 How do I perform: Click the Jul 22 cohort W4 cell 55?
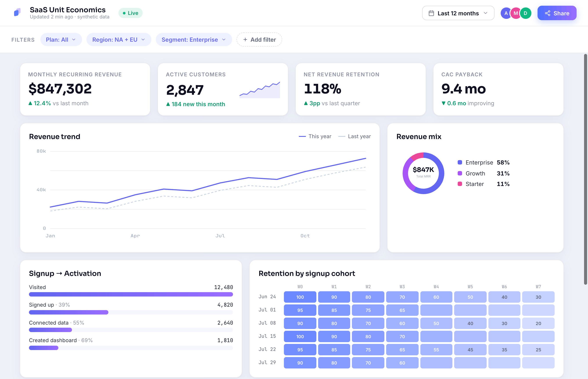click(x=436, y=350)
